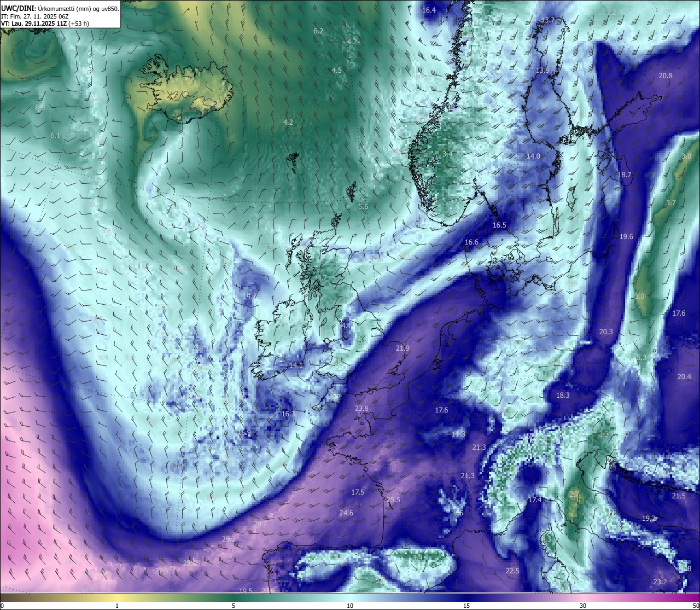Click the 14.0 value over Sweden

tap(533, 156)
